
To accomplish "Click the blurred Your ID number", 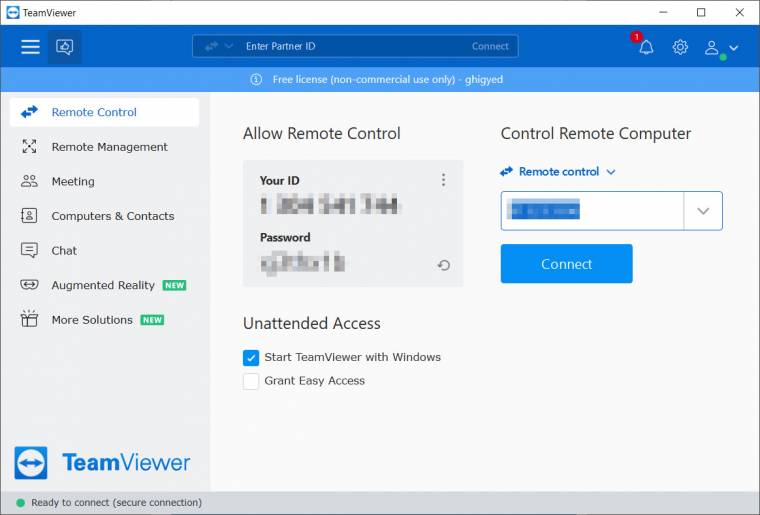I will tap(330, 204).
